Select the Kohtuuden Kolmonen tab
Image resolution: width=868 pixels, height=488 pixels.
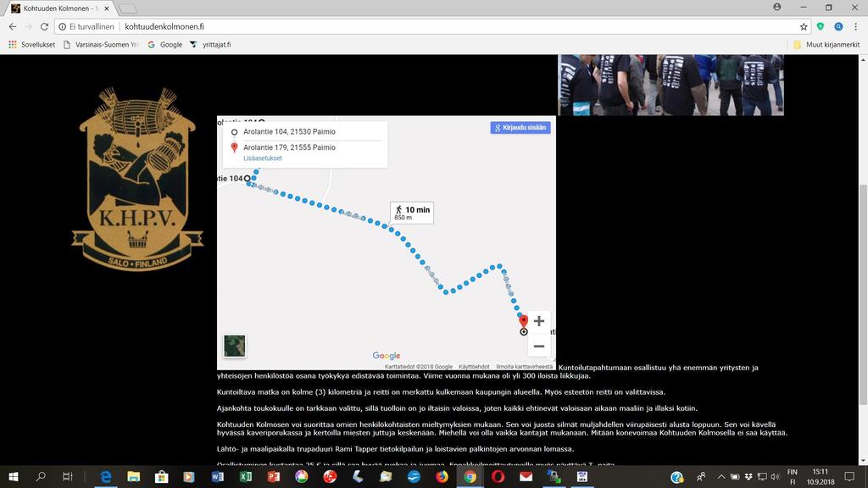[60, 8]
